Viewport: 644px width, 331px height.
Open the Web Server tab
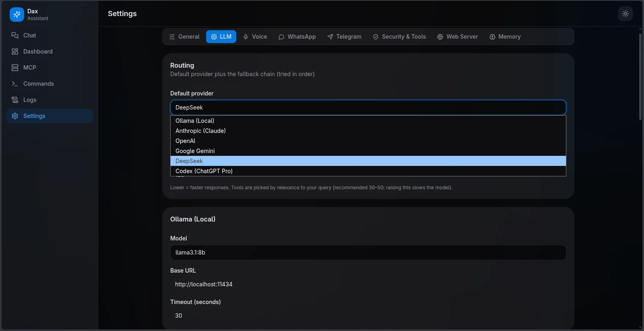click(457, 37)
